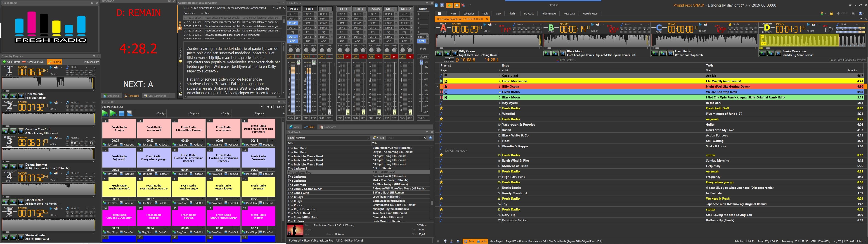This screenshot has width=868, height=244.
Task: Adjust the Pan knob on CD 1 channel
Action: coord(340,50)
